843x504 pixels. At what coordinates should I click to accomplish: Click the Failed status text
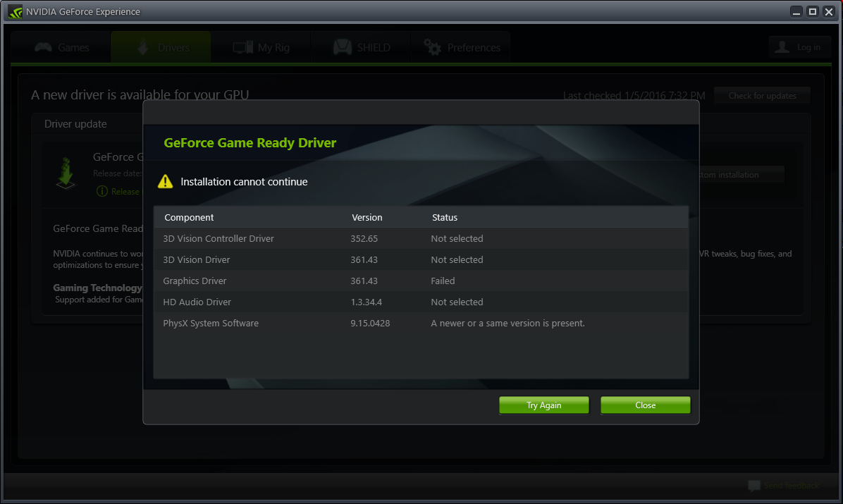tap(443, 281)
